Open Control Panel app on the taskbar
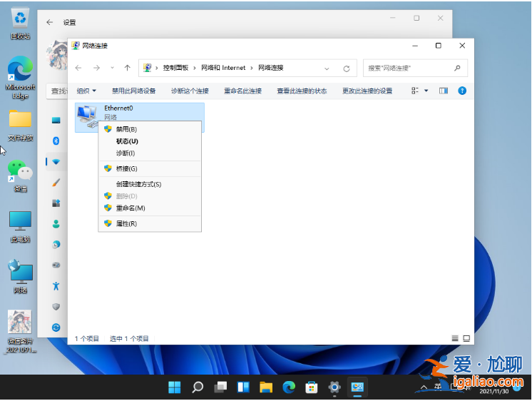This screenshot has height=401, width=532. pos(357,387)
